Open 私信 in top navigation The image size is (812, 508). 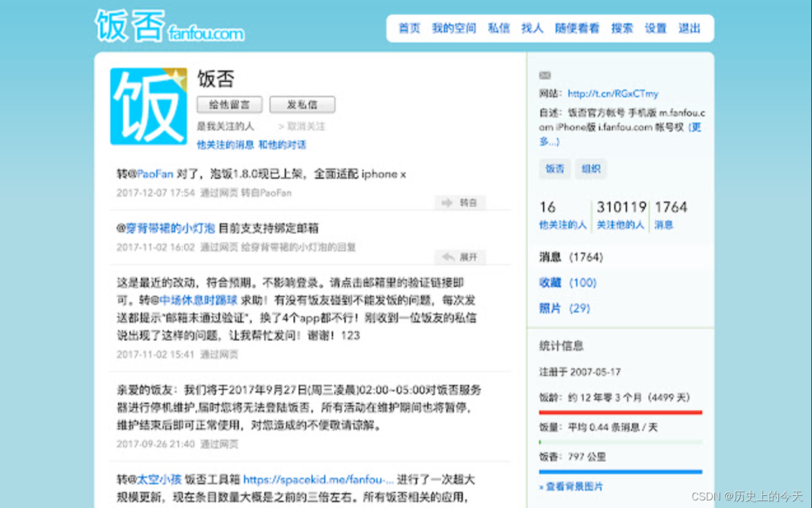tap(498, 29)
